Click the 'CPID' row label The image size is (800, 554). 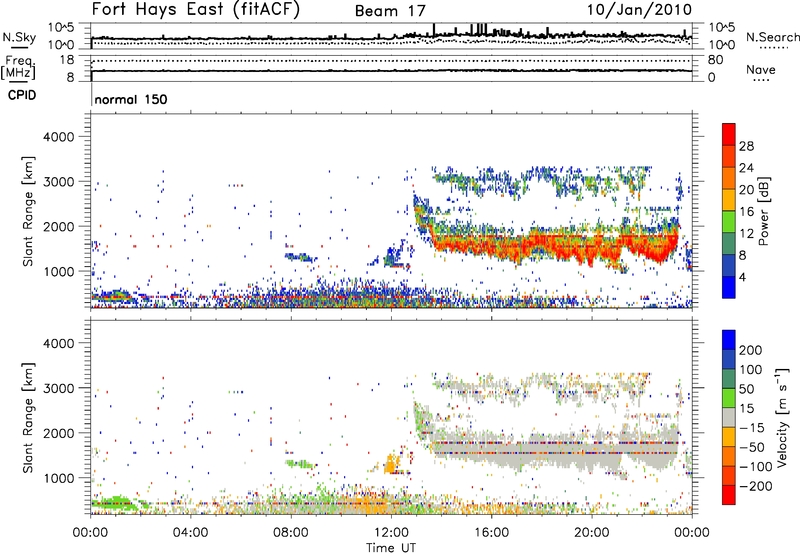point(22,95)
